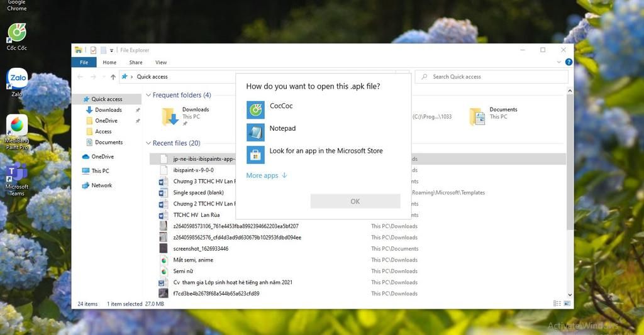Click the File Explorer help icon
Image resolution: width=644 pixels, height=335 pixels.
click(569, 62)
